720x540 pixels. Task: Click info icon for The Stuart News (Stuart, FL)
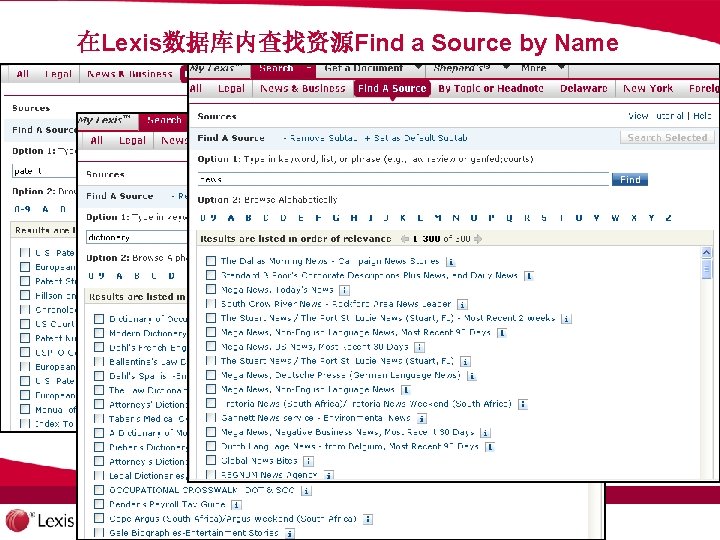(x=465, y=362)
